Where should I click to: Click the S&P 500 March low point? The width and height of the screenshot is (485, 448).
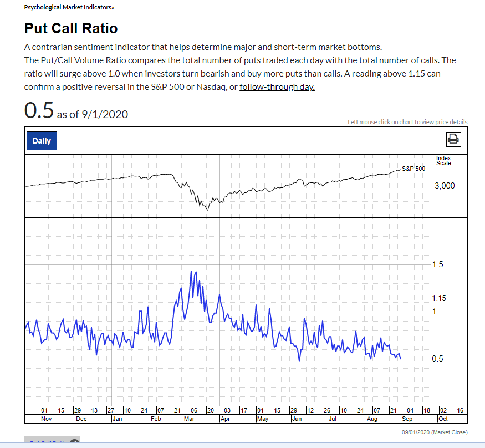(207, 210)
